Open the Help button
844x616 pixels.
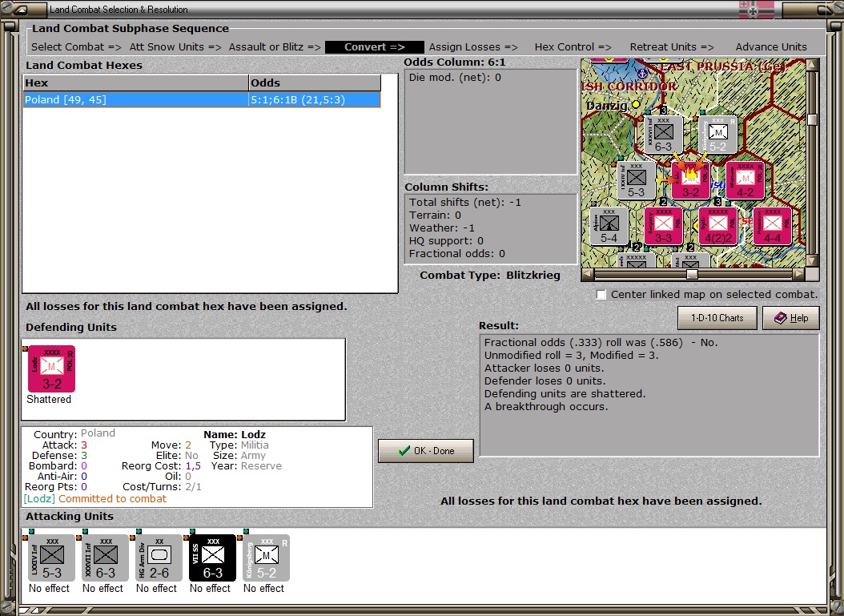coord(790,318)
